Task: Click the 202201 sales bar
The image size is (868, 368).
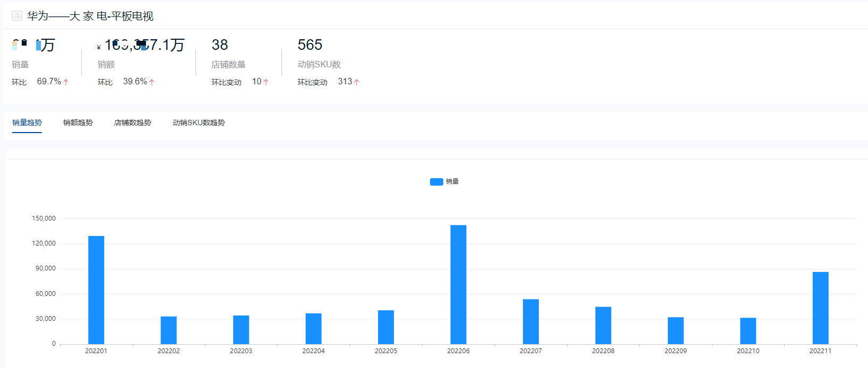Action: pyautogui.click(x=96, y=290)
